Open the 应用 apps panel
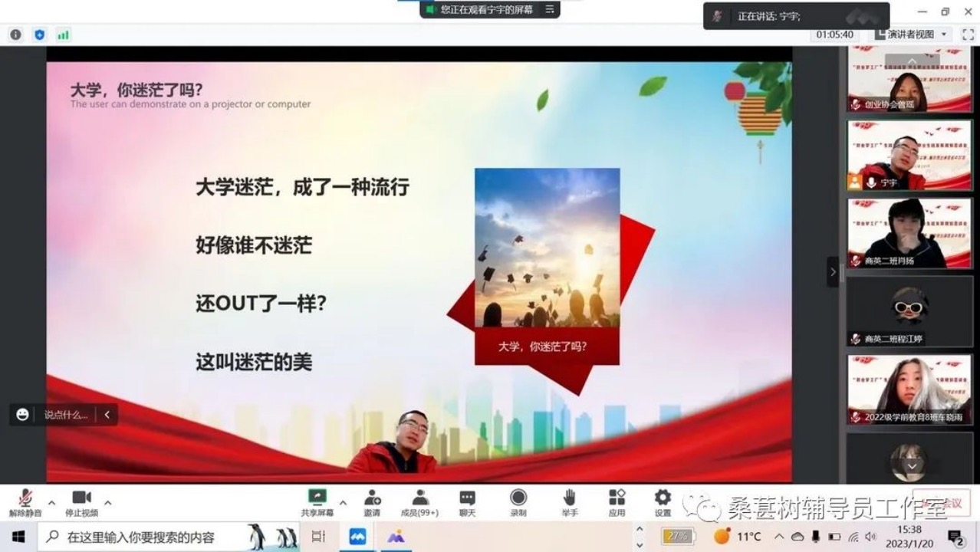 coord(617,502)
